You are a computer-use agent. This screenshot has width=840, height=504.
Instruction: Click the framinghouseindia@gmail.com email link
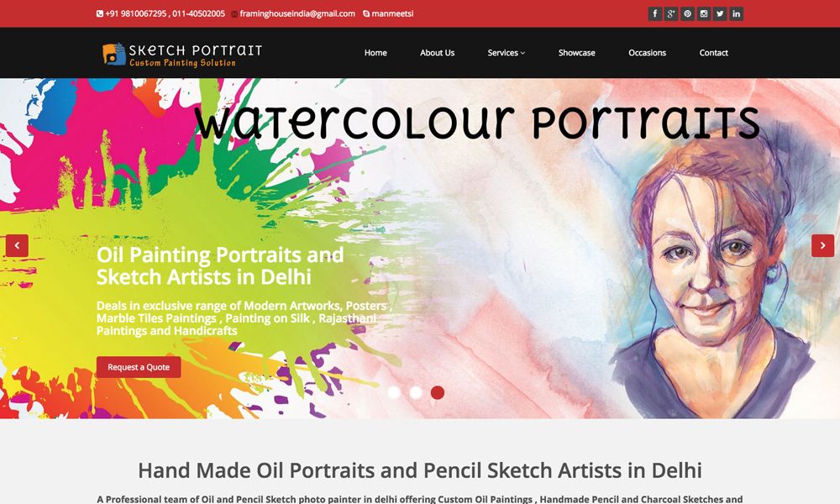(x=297, y=14)
